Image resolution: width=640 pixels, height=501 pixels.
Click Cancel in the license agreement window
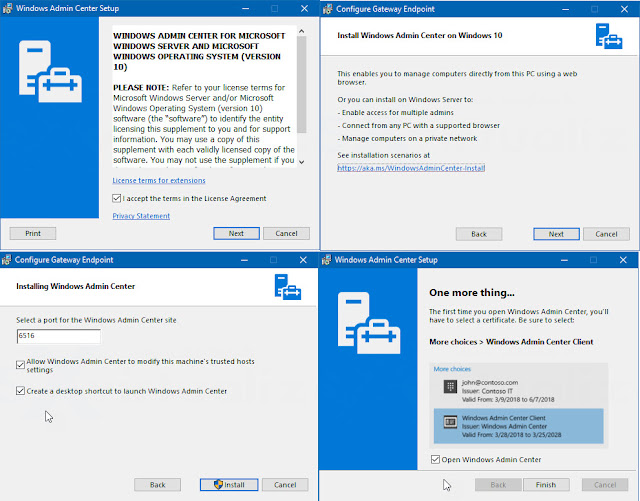(287, 234)
